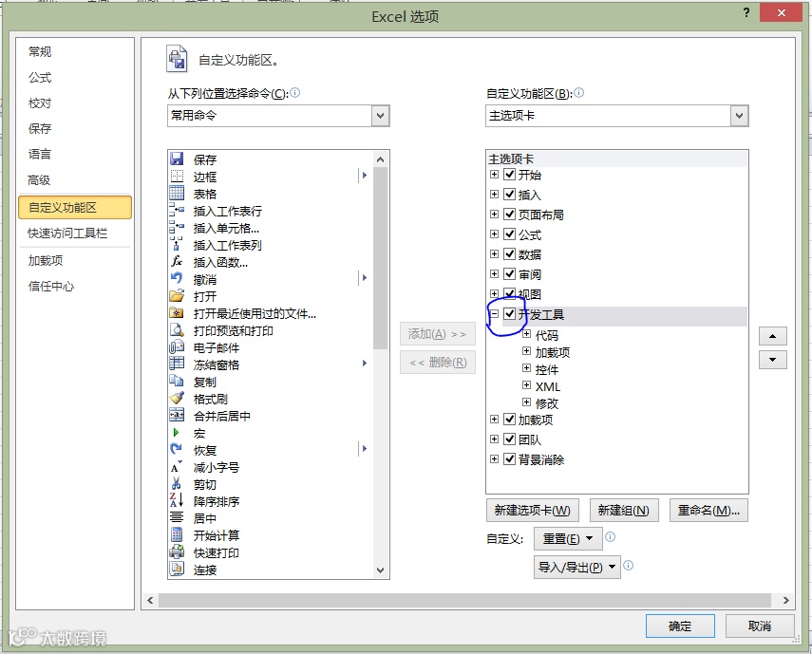Expand the 开始 tab tree node
This screenshot has width=812, height=654.
pyautogui.click(x=494, y=175)
